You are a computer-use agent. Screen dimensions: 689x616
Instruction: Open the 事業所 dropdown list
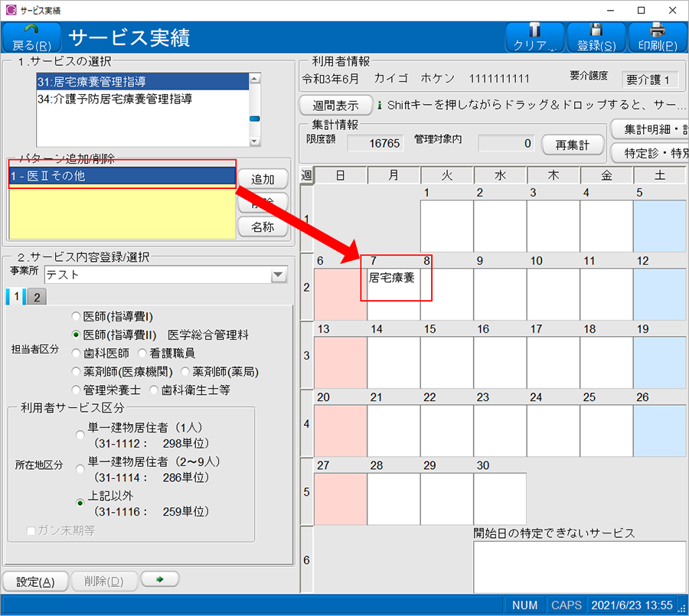click(277, 275)
